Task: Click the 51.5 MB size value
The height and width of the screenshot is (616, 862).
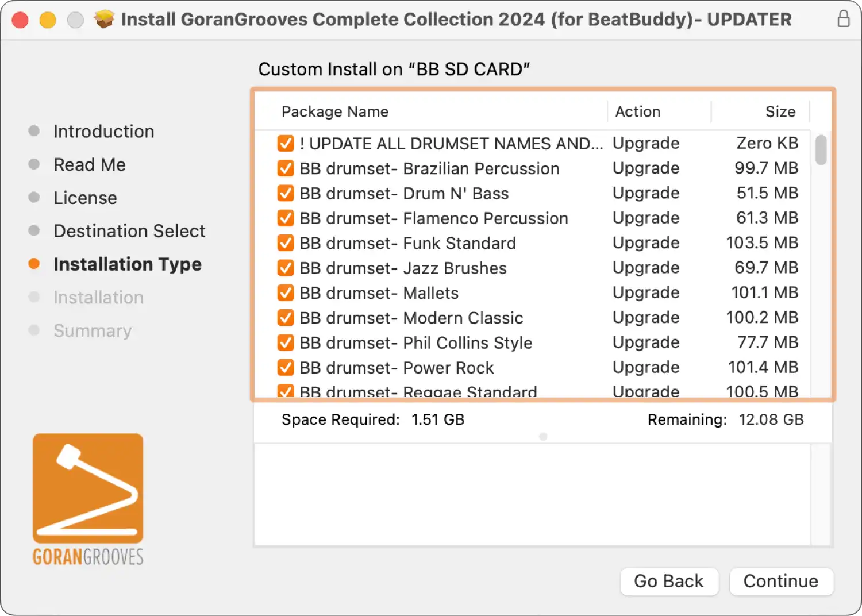Action: [768, 193]
